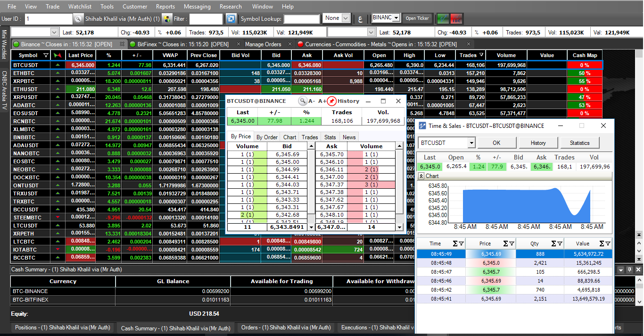
Task: Click the user account icon beside Mr Auth
Action: (x=166, y=19)
